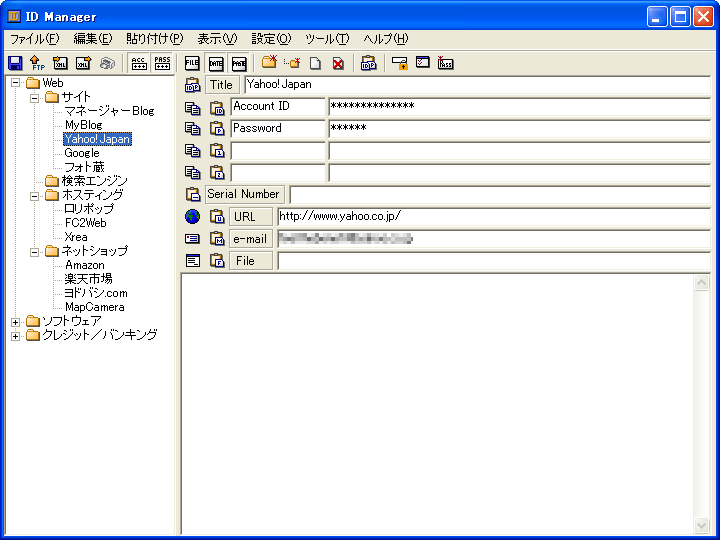Toggle PASS password masking button
This screenshot has height=540, width=720.
(x=162, y=63)
